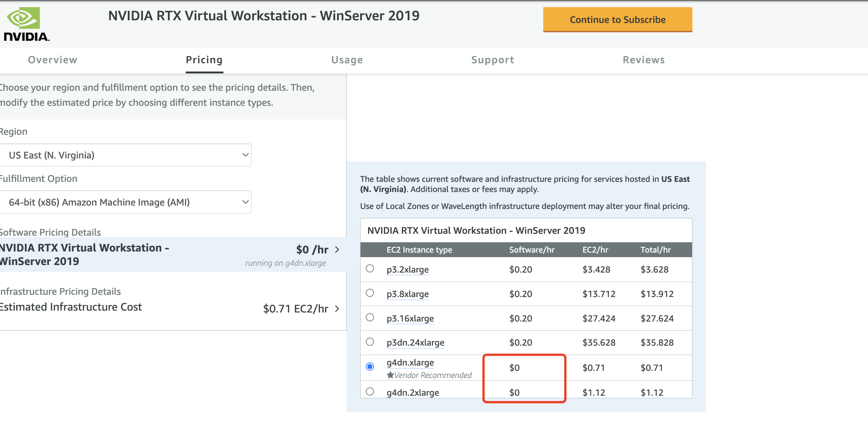Open the Usage tab
Image resolution: width=868 pixels, height=445 pixels.
[347, 60]
